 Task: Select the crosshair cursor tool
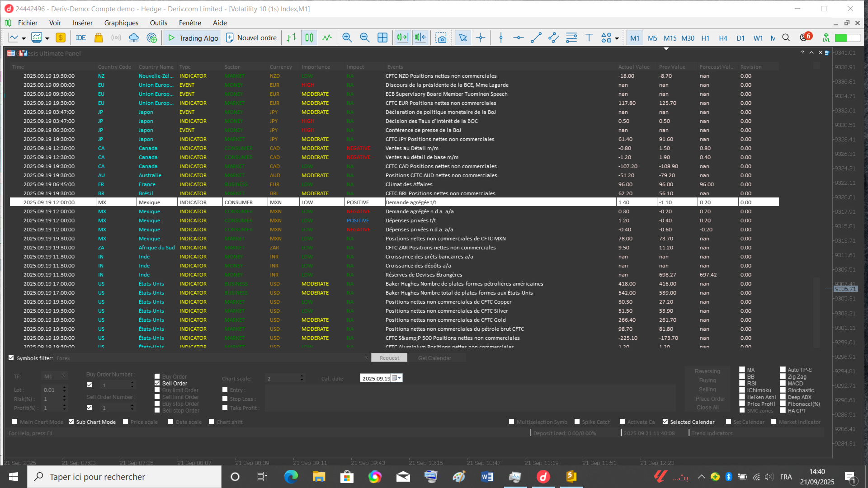pyautogui.click(x=481, y=38)
